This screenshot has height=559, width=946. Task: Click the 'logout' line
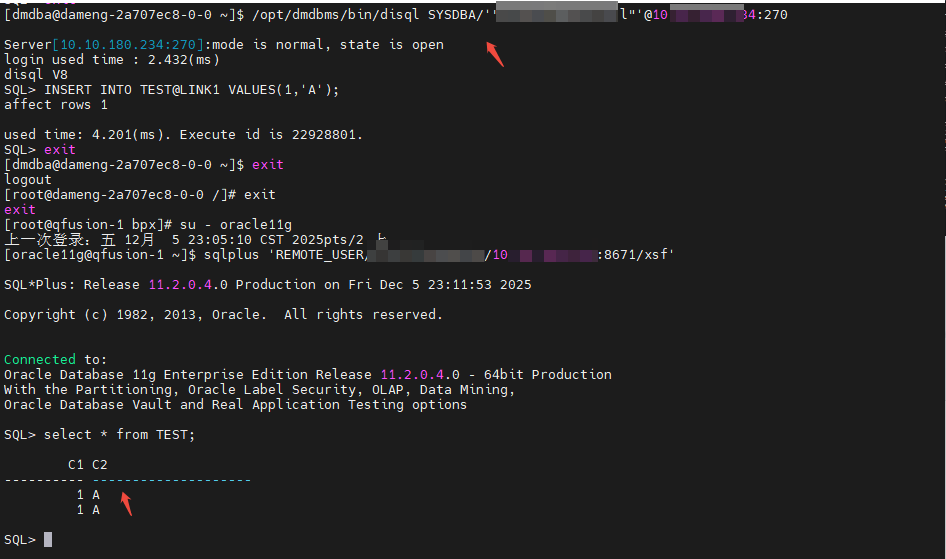[28, 180]
